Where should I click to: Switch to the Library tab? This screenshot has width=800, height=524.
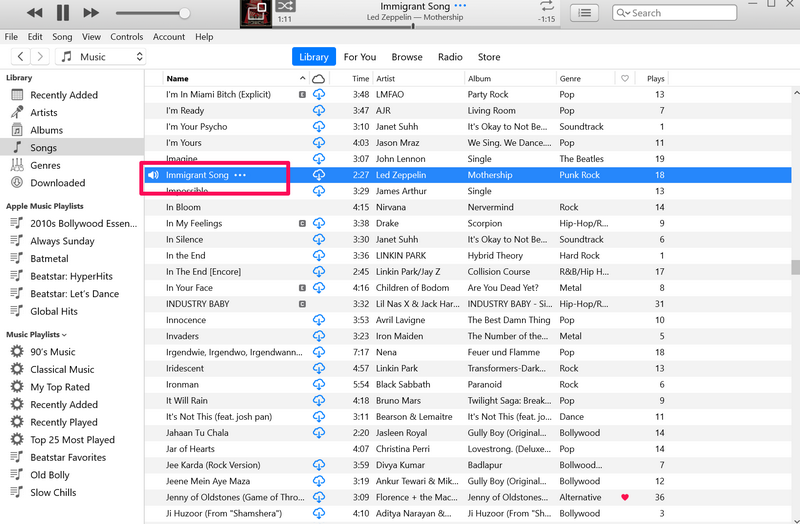point(314,57)
